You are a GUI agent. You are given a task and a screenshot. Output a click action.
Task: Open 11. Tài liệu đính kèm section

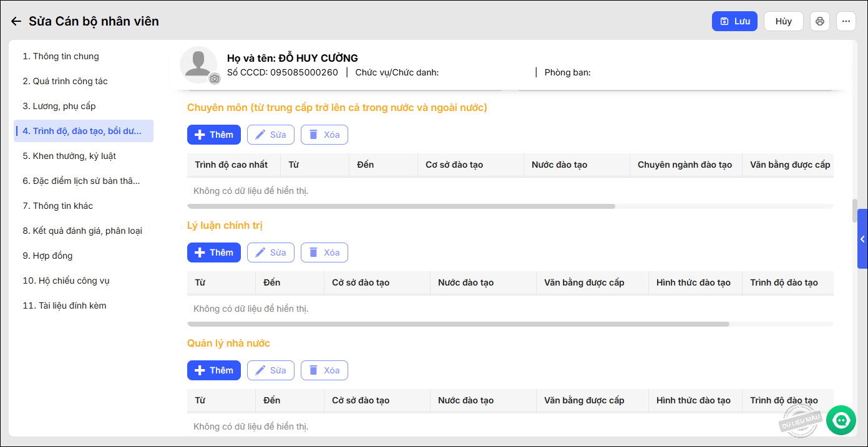(x=65, y=305)
